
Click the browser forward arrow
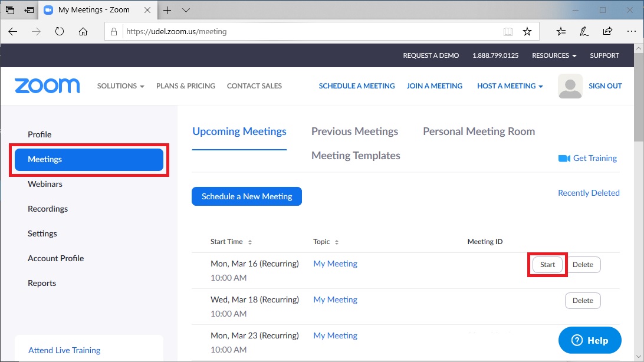(36, 32)
